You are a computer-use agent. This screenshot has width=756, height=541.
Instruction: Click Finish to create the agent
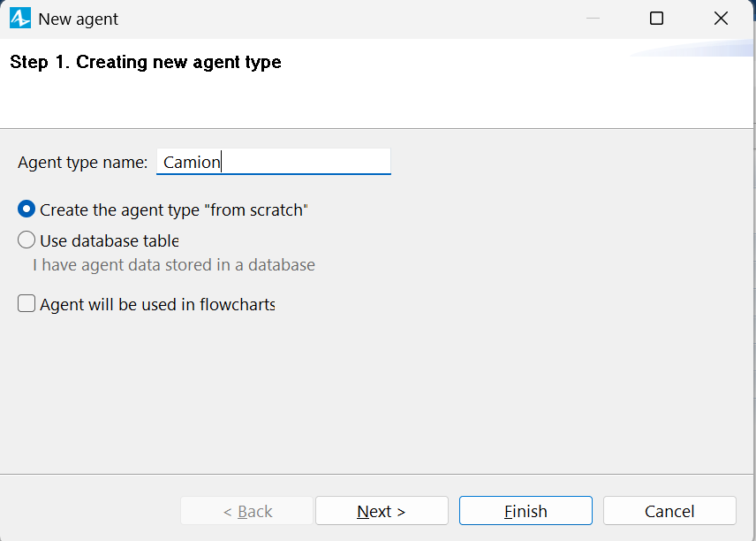click(525, 511)
